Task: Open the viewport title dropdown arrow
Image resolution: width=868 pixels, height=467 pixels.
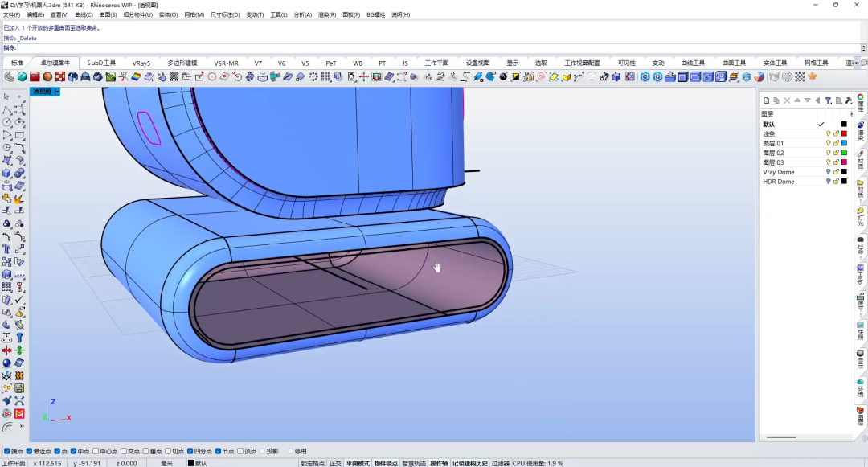Action: click(57, 92)
